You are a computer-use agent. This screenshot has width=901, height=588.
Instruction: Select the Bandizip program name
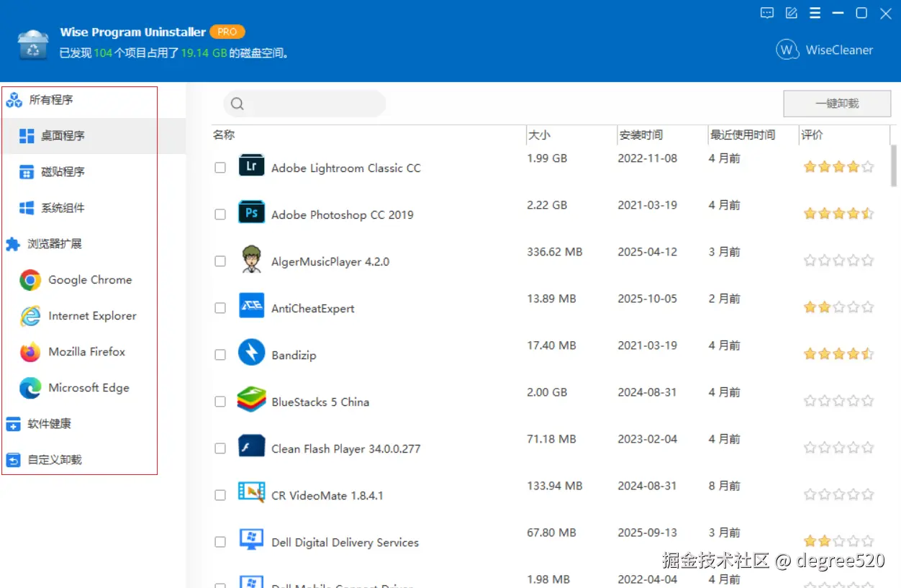(x=294, y=356)
